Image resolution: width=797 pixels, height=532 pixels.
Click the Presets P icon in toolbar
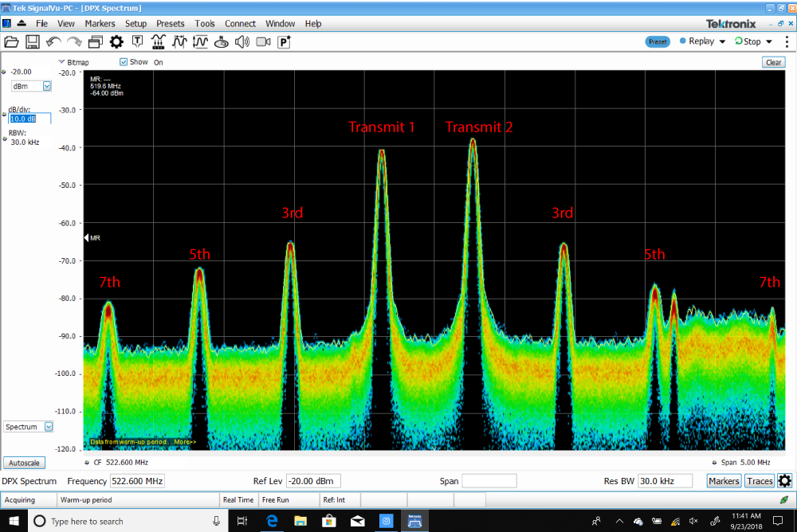[284, 41]
